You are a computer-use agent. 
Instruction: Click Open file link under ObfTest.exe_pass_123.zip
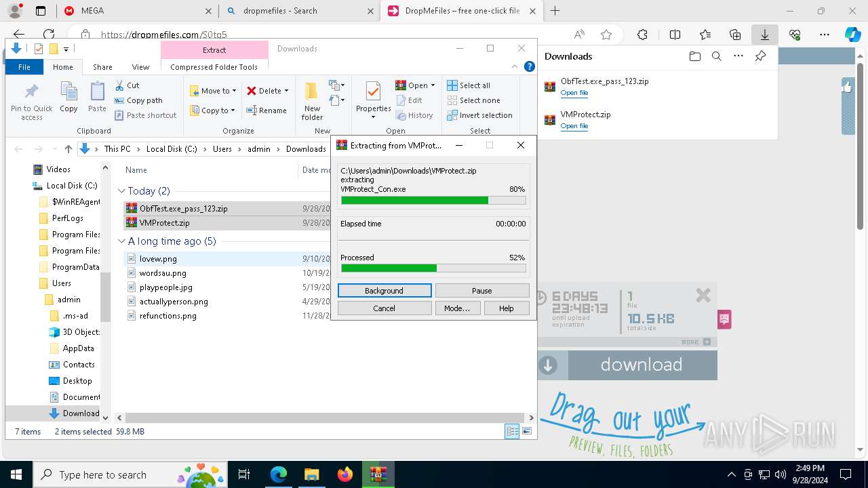pyautogui.click(x=574, y=93)
